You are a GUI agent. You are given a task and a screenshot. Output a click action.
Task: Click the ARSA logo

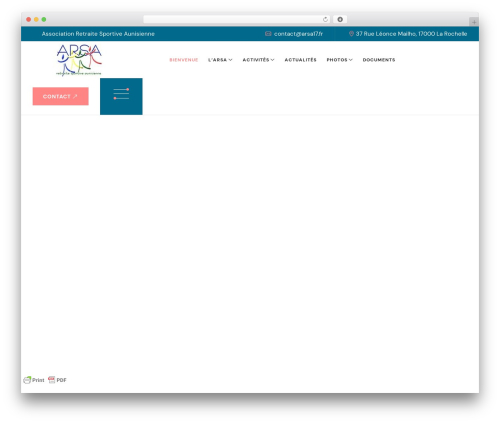pos(79,60)
